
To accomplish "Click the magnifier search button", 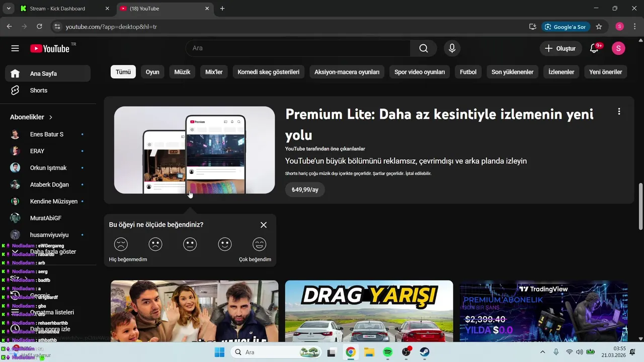I will [424, 48].
